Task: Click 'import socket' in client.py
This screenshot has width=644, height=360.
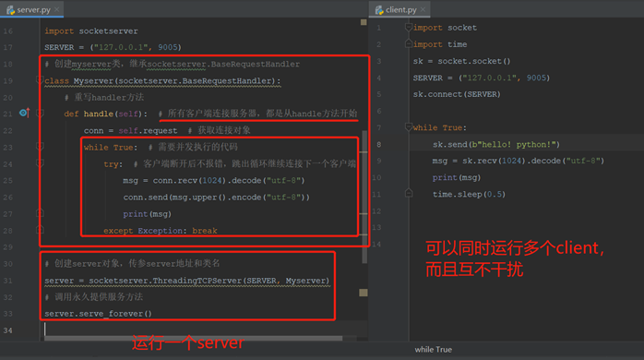Action: (x=445, y=28)
